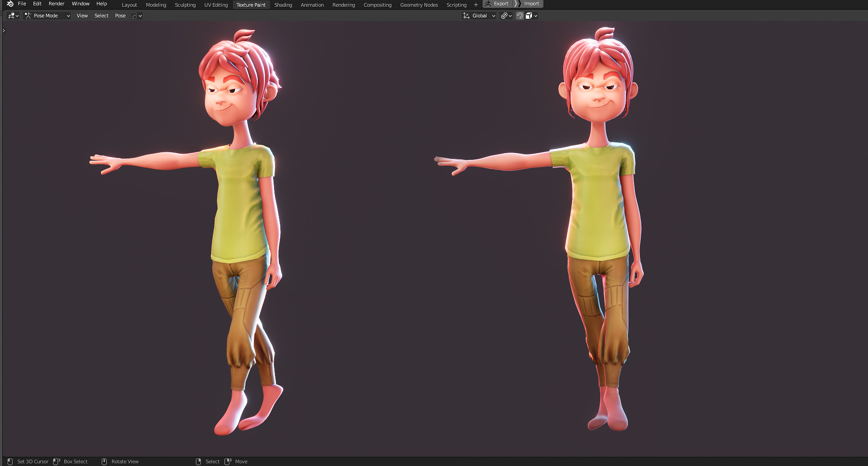
Task: Switch to the Shading workspace tab
Action: click(x=283, y=5)
